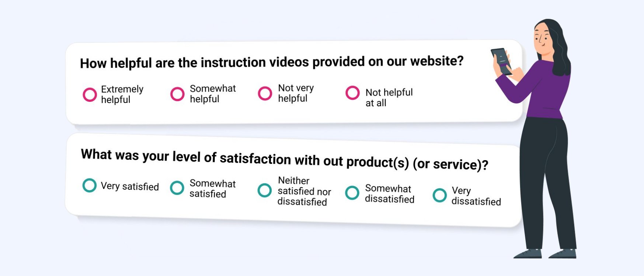Select the "Extremely helpful" radio button
This screenshot has width=644, height=276.
pyautogui.click(x=90, y=94)
